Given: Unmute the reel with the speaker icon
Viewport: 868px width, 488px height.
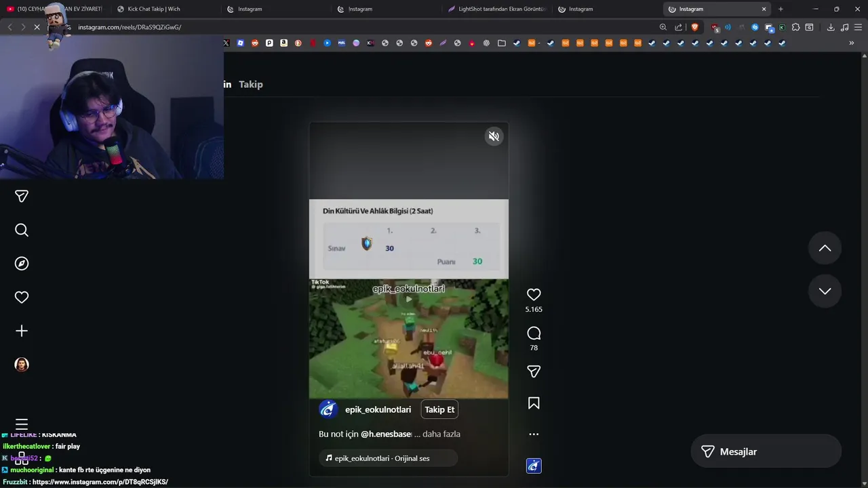Looking at the screenshot, I should [494, 136].
